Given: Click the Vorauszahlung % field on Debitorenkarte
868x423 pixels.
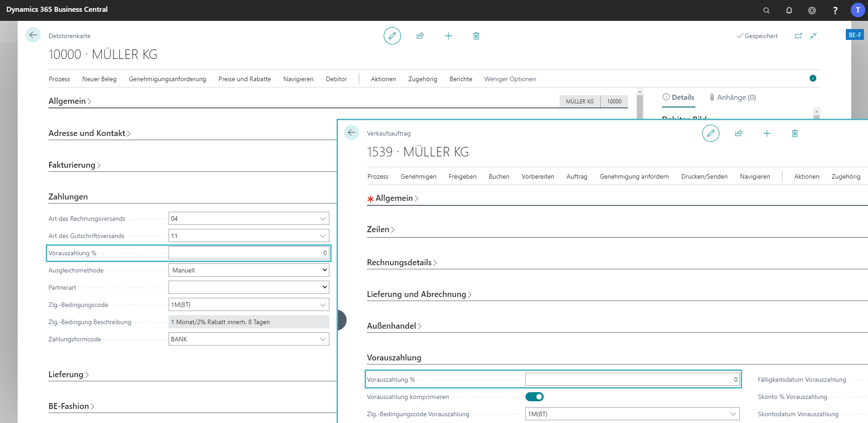Looking at the screenshot, I should click(248, 253).
